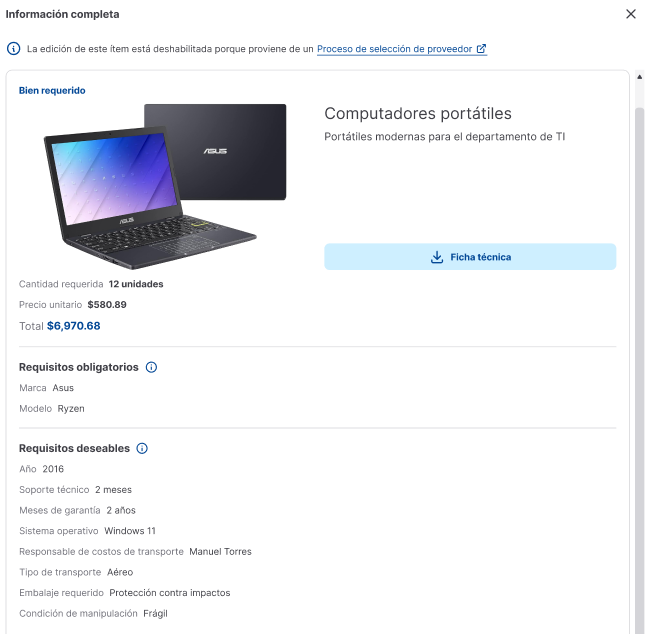Viewport: 650px width, 634px height.
Task: Close the Información completa dialog
Action: 631,14
